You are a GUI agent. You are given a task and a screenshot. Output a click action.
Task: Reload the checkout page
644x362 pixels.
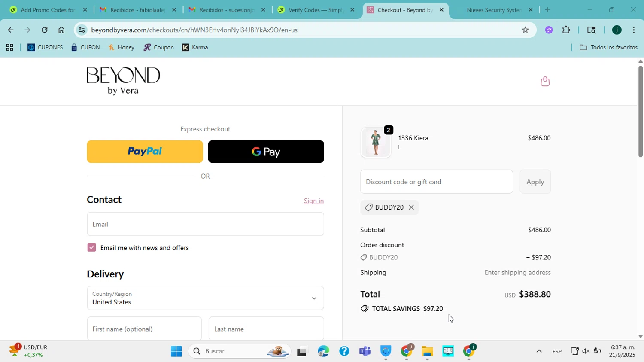pyautogui.click(x=44, y=30)
